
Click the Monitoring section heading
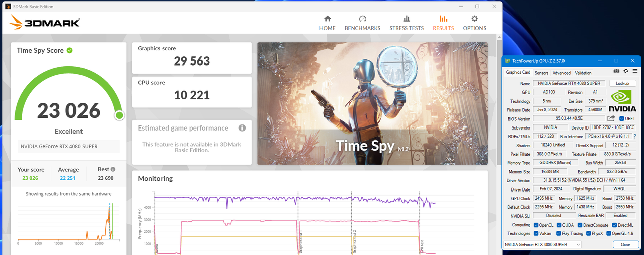pos(155,178)
